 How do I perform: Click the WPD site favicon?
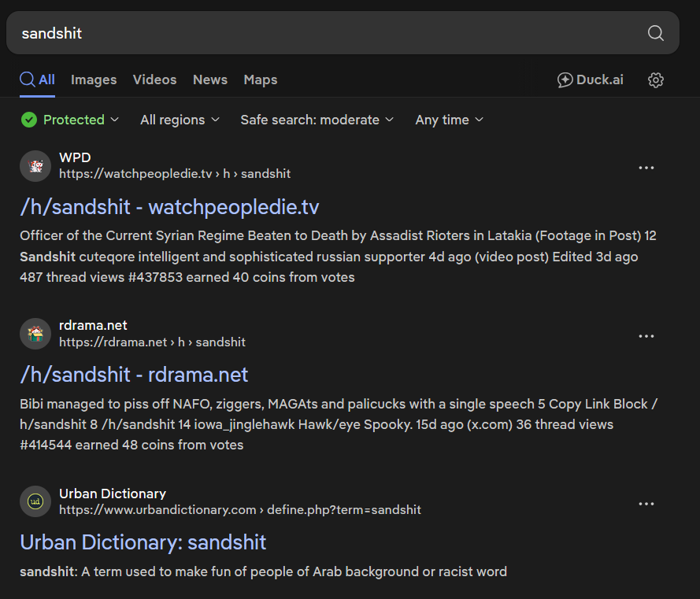coord(35,166)
